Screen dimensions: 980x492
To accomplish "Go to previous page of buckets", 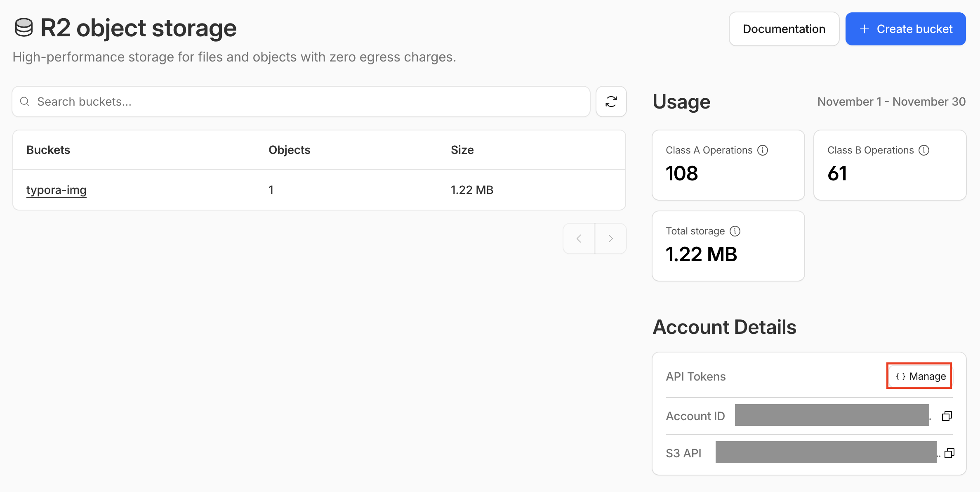I will 579,239.
